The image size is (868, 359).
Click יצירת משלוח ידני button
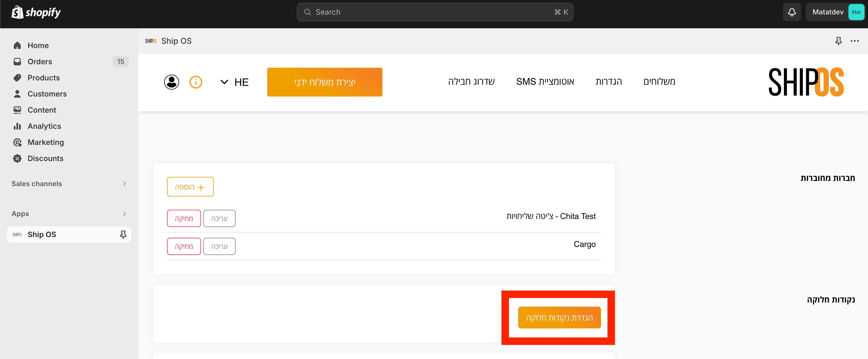(325, 82)
